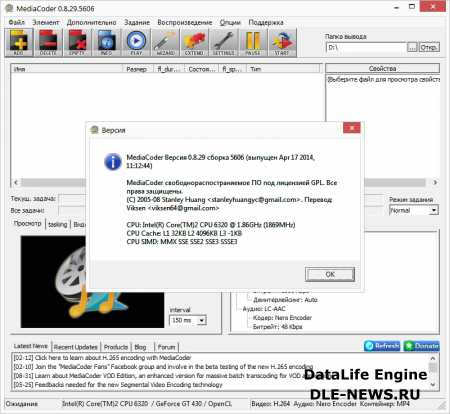Viewport: 450px width, 414px height.
Task: Click the Donate button
Action: [422, 346]
